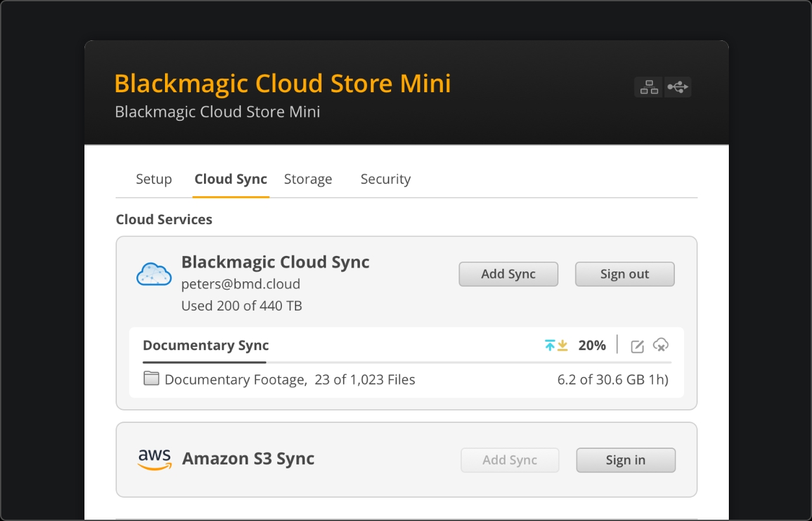Go to the Security tab
The image size is (812, 521).
coord(386,179)
